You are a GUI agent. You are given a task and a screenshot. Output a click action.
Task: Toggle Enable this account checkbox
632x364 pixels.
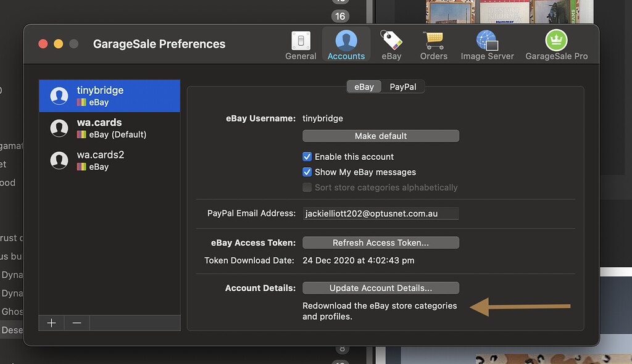coord(307,157)
